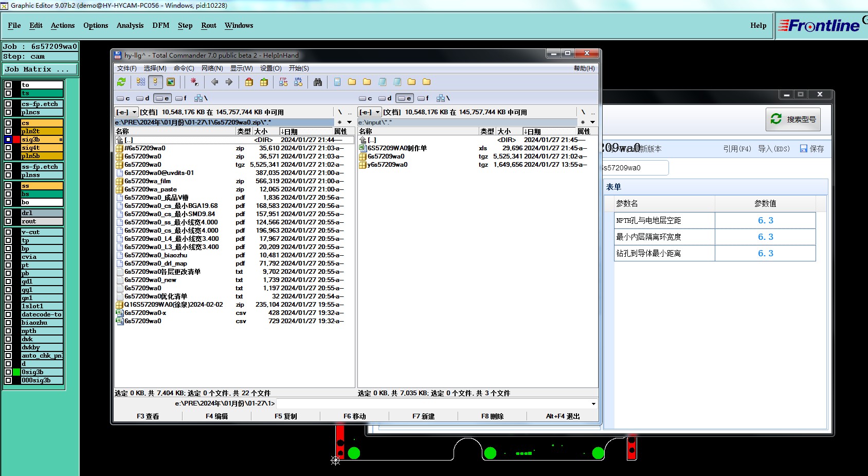Click the last yellow folder toolbar icon

[x=427, y=82]
